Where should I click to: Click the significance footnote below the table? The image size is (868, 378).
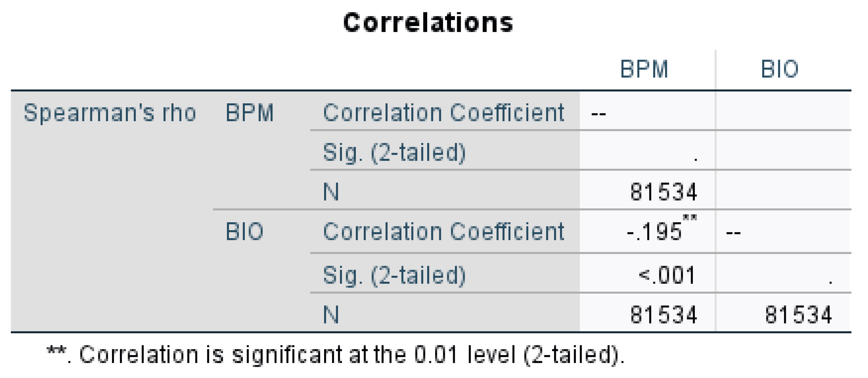point(335,355)
